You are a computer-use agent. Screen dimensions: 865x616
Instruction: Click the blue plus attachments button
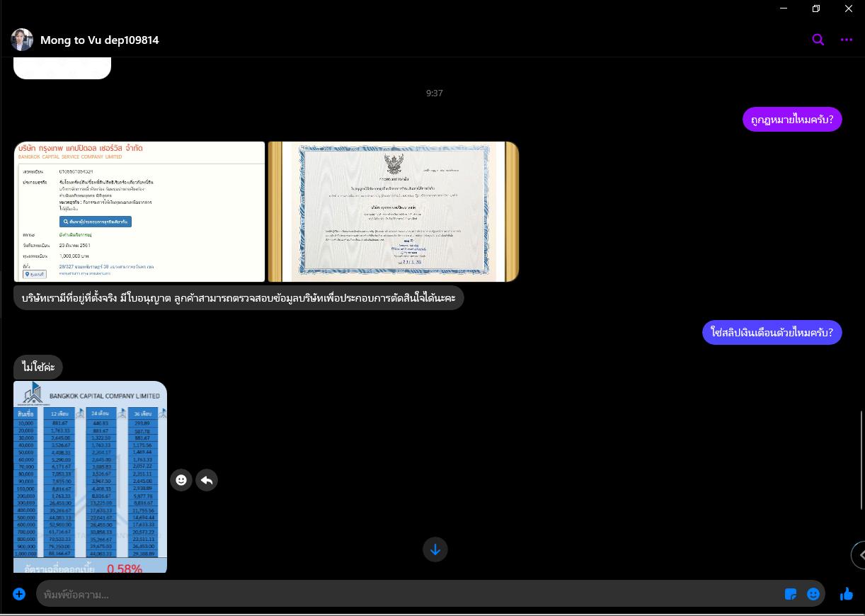(x=19, y=594)
